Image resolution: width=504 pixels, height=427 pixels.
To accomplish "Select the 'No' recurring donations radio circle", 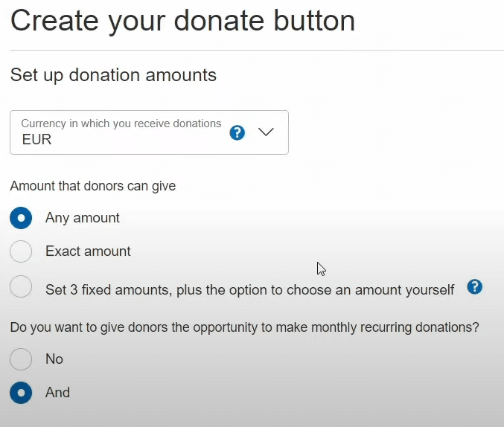I will (x=21, y=359).
